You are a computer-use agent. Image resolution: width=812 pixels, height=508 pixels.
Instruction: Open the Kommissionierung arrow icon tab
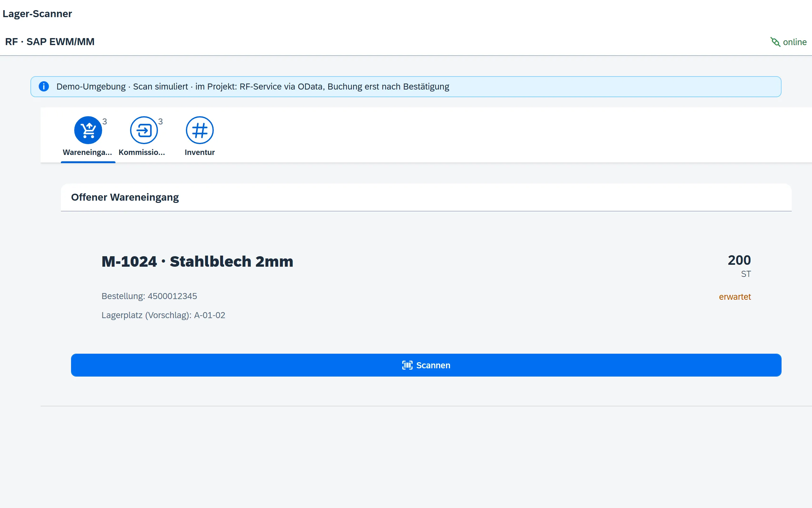point(144,130)
